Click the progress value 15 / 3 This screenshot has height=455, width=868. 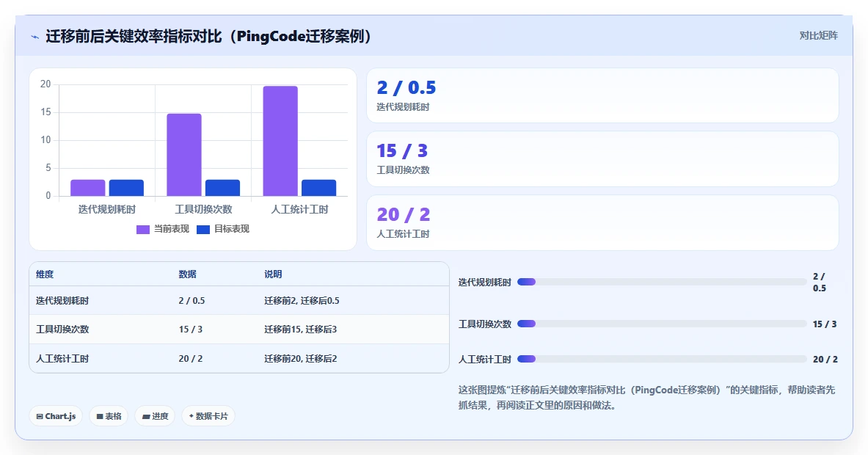tap(824, 324)
